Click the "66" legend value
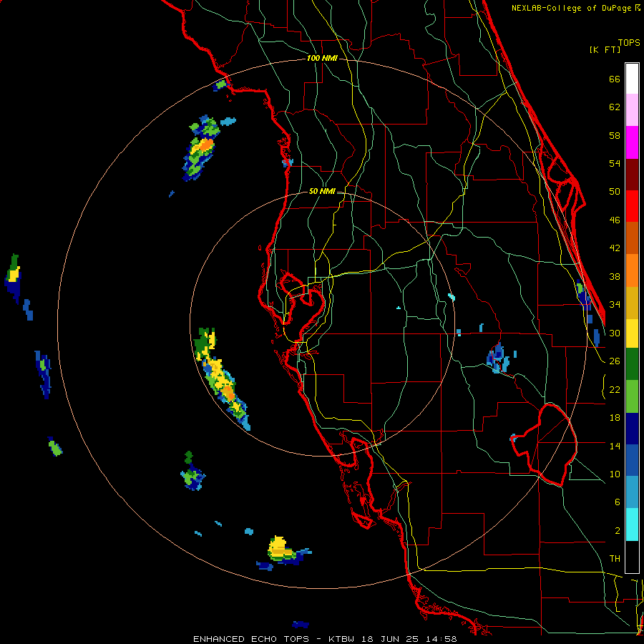 click(x=615, y=79)
